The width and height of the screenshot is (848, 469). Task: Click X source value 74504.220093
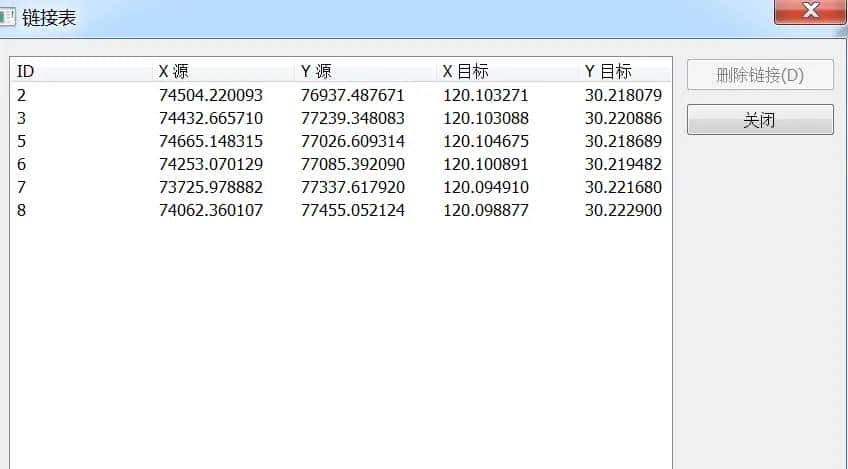[211, 95]
